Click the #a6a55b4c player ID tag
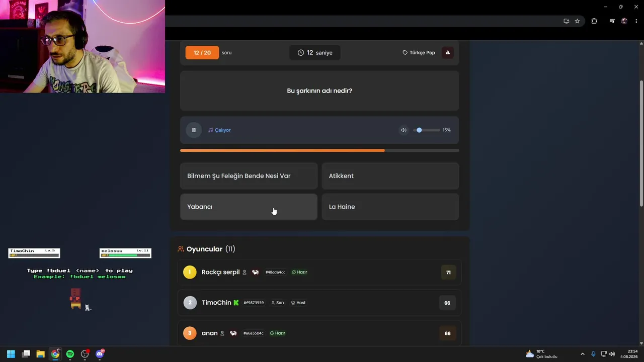Viewport: 644px width, 362px height. [253, 333]
